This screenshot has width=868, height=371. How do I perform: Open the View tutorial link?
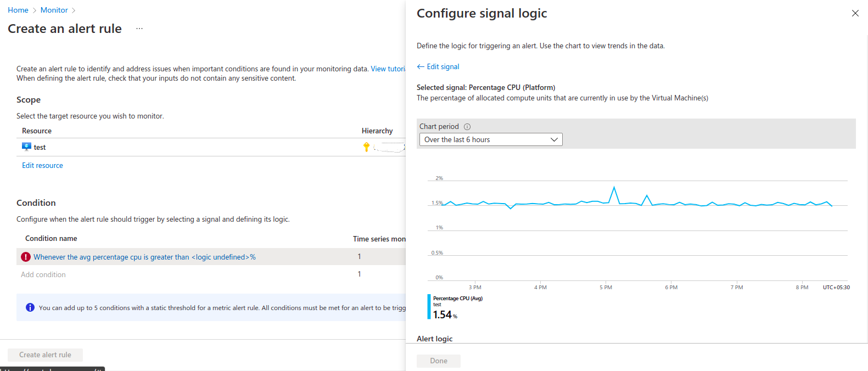pos(388,69)
